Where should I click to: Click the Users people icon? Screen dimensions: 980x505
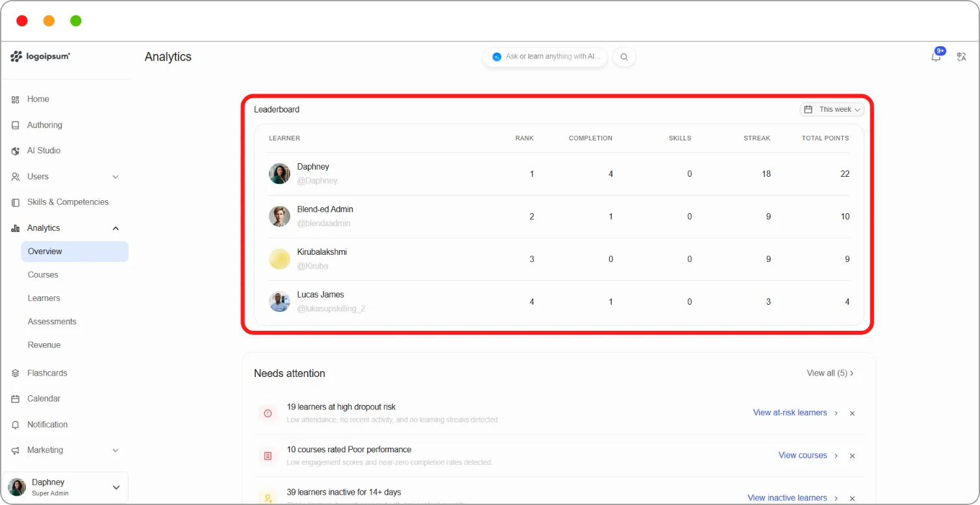(16, 177)
